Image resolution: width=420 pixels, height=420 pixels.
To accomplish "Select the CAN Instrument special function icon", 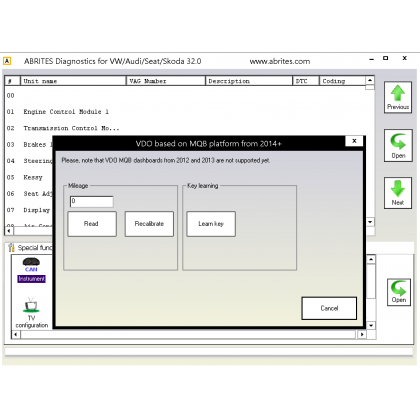I will (31, 270).
